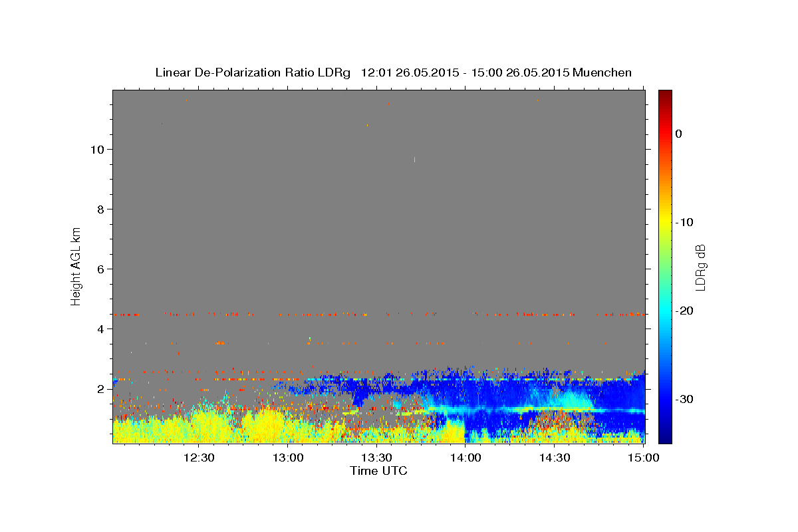
Task: Click the height tick label 8
Action: 100,209
